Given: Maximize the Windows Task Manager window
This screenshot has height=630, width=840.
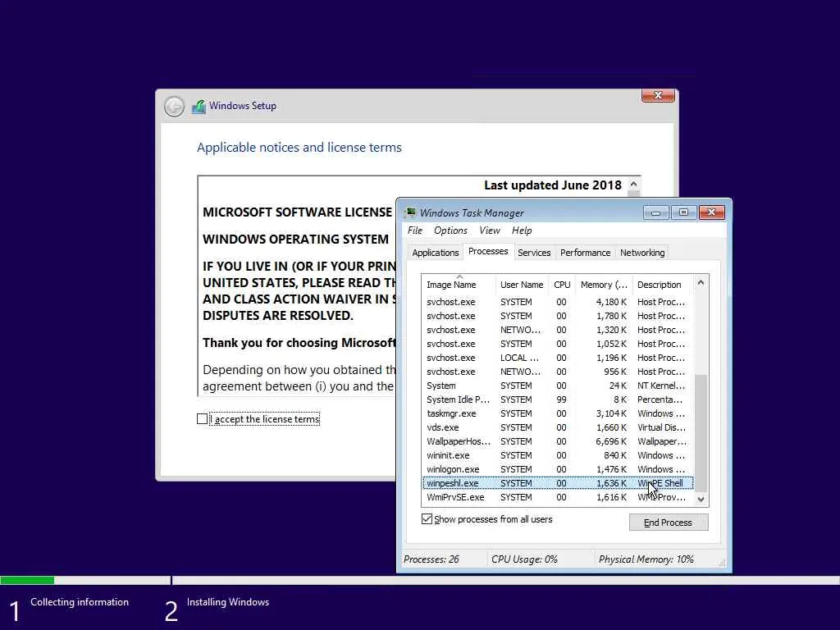Looking at the screenshot, I should pos(683,212).
